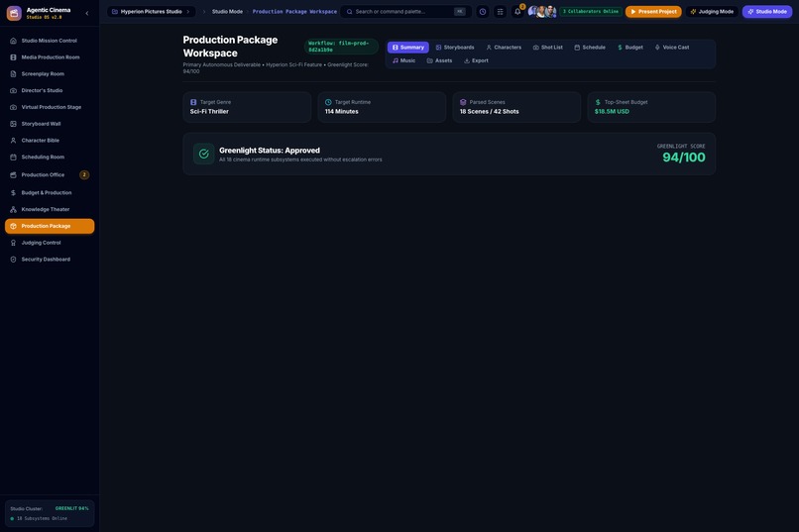Screen dimensions: 799x532
Task: Click the Agentic Cinema logo icon
Action: pyautogui.click(x=14, y=13)
